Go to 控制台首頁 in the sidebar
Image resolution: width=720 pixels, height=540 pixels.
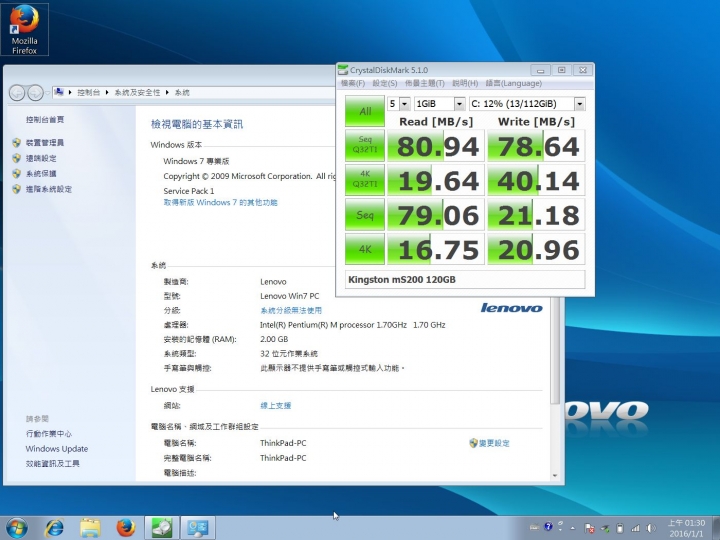(45, 119)
